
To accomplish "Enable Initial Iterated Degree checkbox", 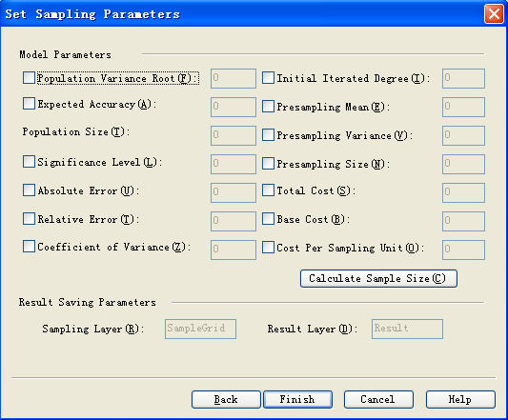I will coord(268,78).
